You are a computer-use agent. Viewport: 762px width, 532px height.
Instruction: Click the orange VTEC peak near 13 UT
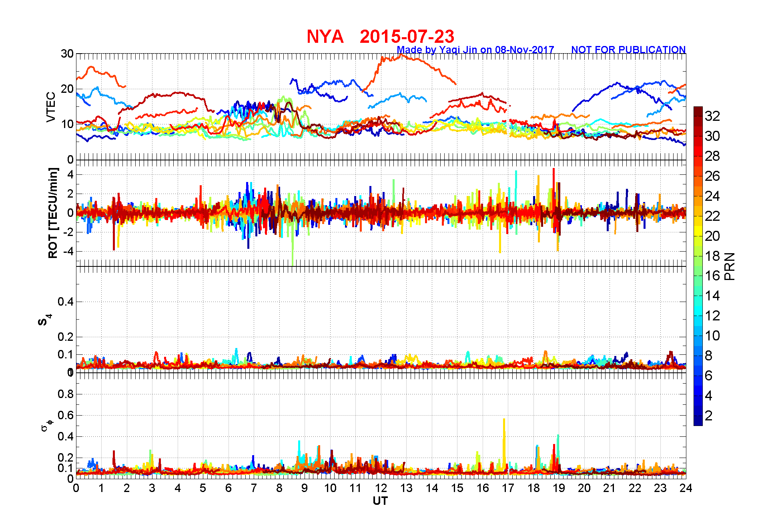click(402, 57)
